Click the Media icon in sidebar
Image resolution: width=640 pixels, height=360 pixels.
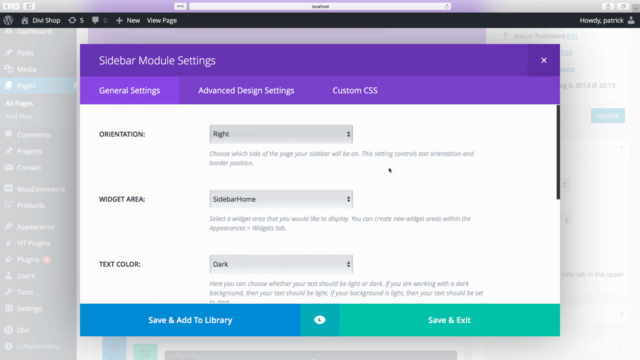pyautogui.click(x=9, y=69)
